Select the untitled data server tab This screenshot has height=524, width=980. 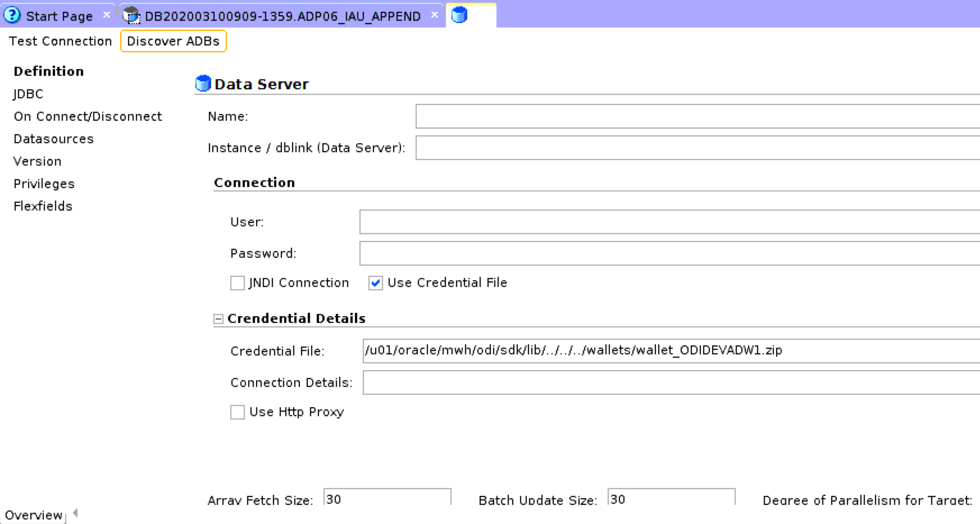[471, 15]
